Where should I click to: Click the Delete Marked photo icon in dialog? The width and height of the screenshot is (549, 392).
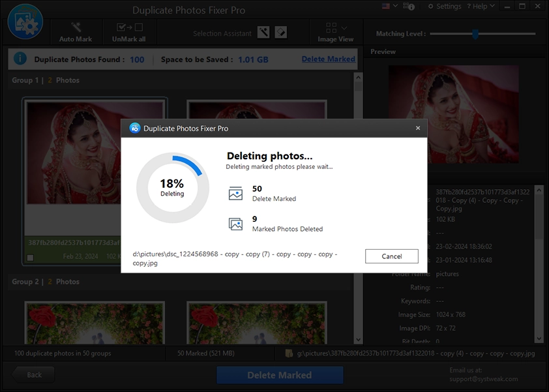tap(235, 193)
